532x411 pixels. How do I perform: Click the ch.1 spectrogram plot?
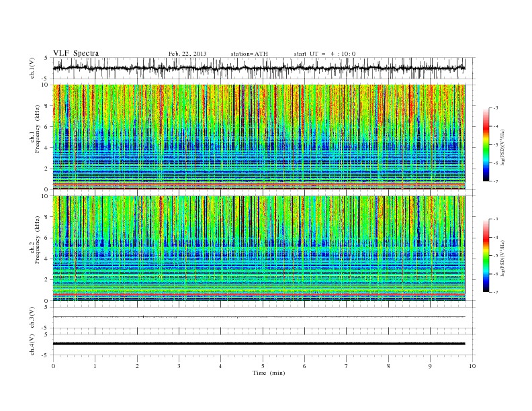pyautogui.click(x=259, y=137)
